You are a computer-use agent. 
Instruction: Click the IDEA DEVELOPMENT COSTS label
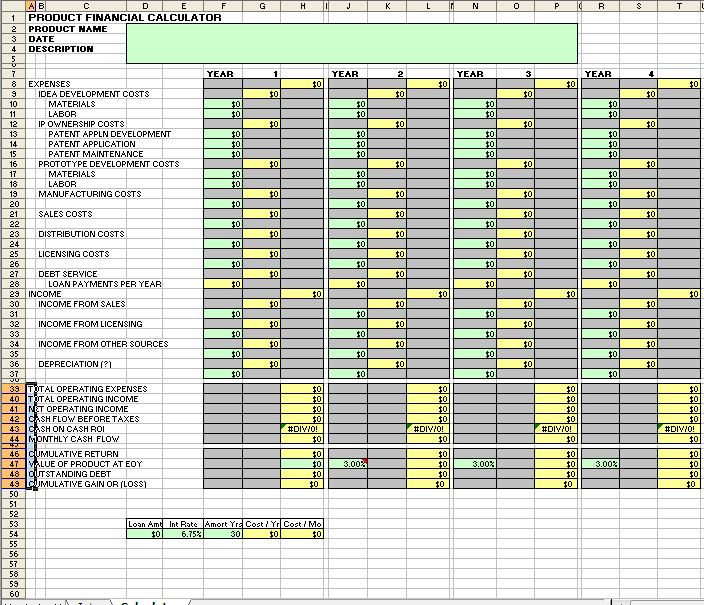(94, 94)
